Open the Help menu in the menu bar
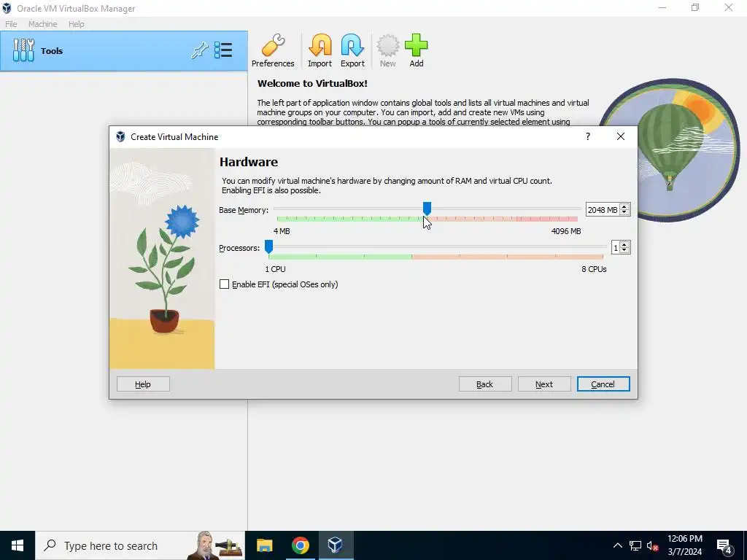Image resolution: width=747 pixels, height=560 pixels. coord(76,24)
